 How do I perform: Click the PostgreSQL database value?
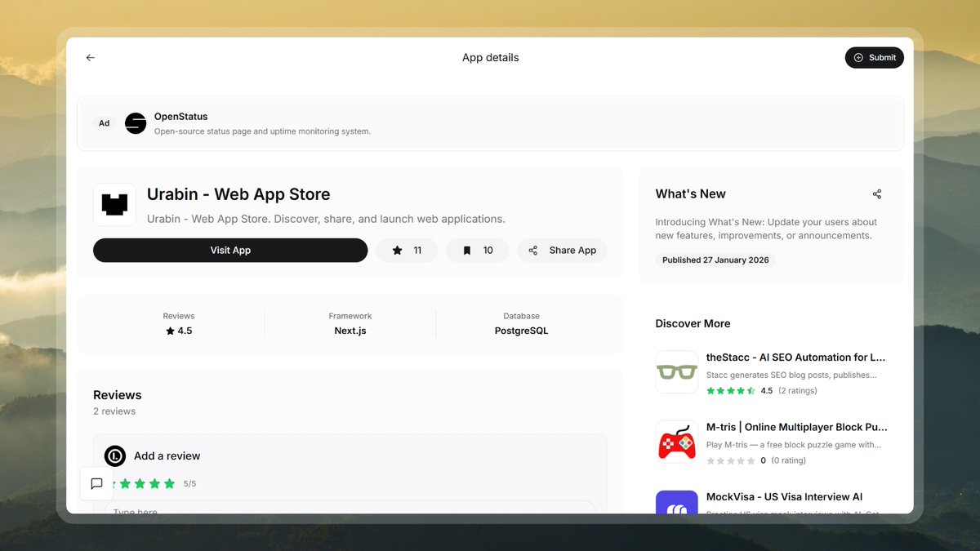[x=521, y=331]
